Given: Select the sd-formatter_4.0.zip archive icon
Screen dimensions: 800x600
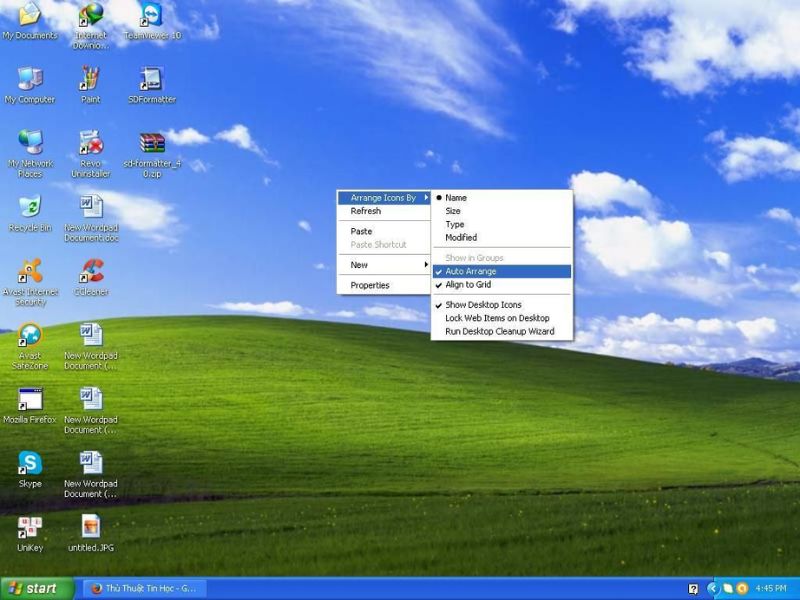Looking at the screenshot, I should coord(152,155).
